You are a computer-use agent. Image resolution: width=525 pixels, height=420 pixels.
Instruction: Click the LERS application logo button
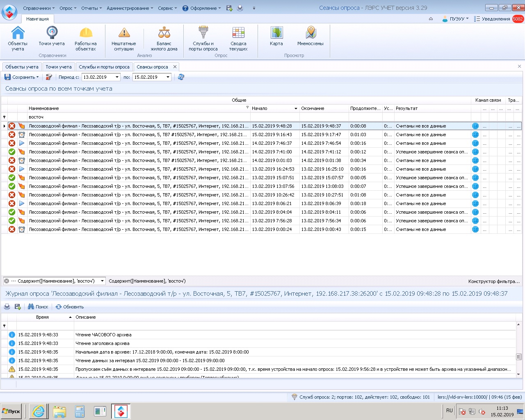click(x=9, y=11)
